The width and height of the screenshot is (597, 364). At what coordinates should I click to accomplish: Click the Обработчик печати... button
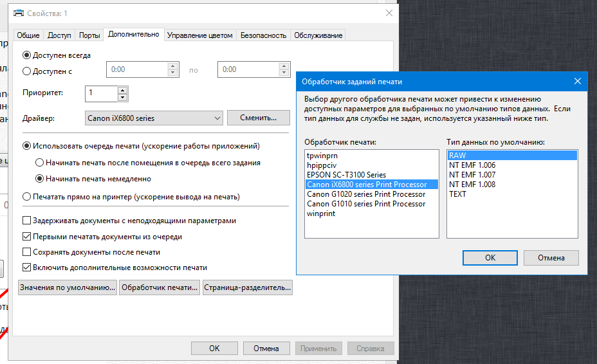[x=160, y=287]
